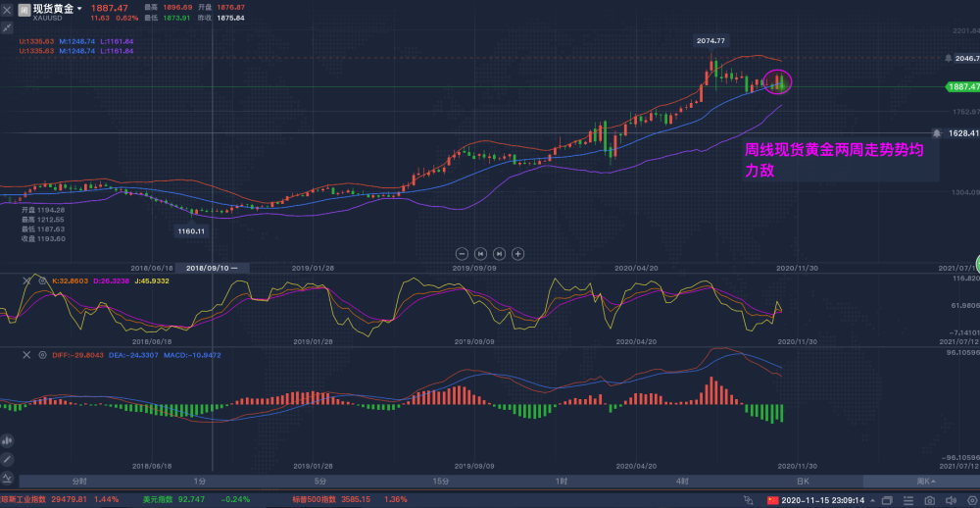Open settings for the KDJ indicator
The image size is (980, 508).
tap(42, 280)
